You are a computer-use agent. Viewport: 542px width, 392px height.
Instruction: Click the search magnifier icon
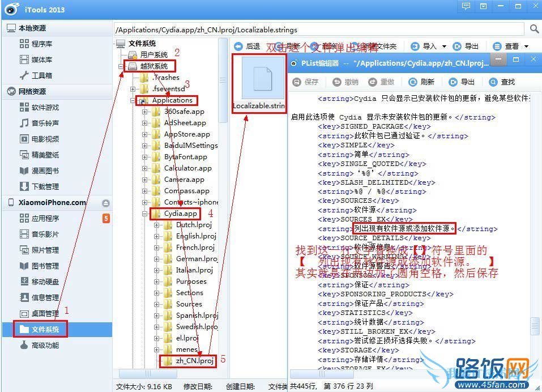pyautogui.click(x=534, y=29)
